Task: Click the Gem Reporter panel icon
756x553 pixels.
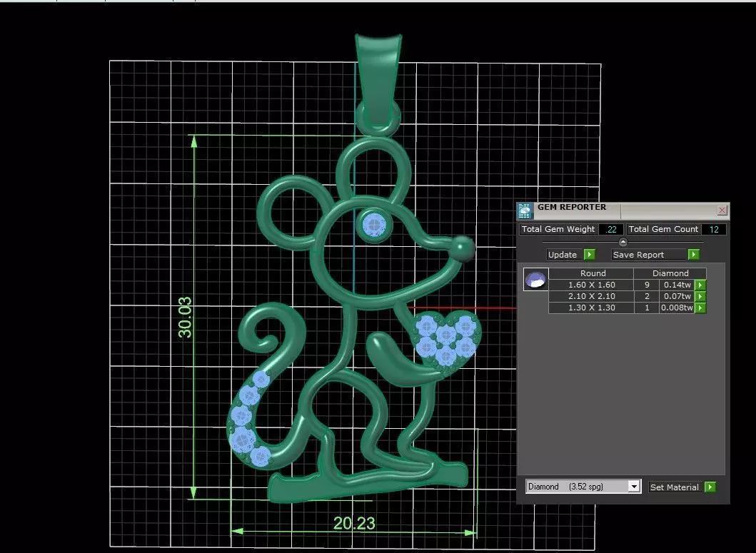Action: click(x=525, y=211)
